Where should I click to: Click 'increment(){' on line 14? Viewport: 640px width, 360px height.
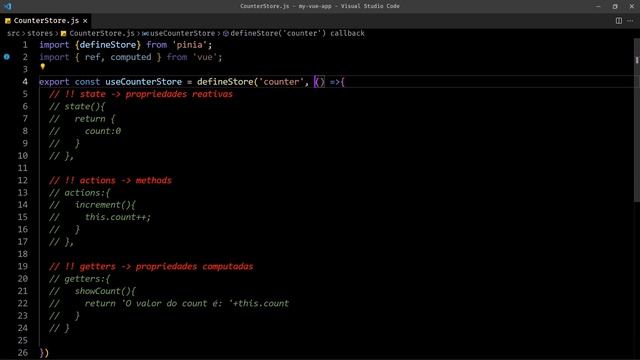click(x=105, y=205)
